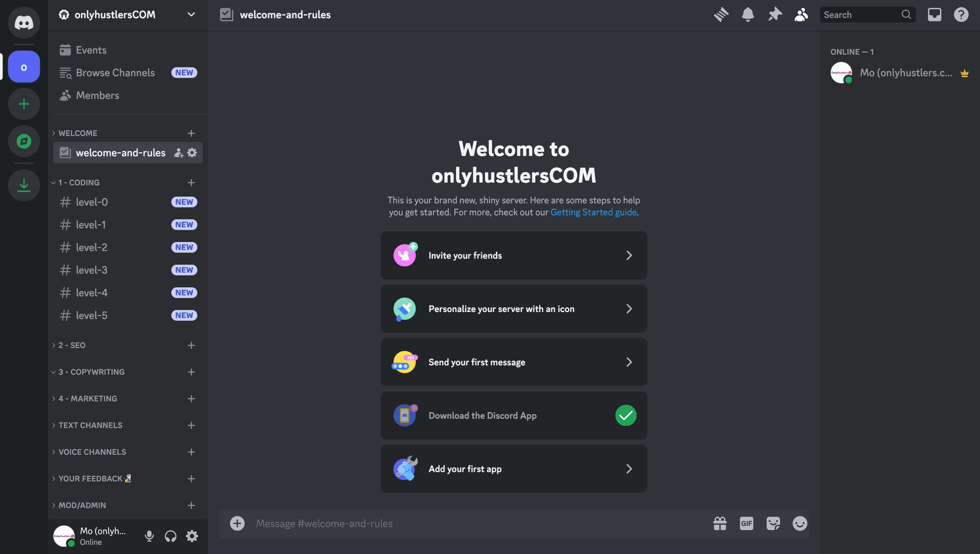Click the notifications bell icon
The width and height of the screenshot is (980, 554).
747,15
